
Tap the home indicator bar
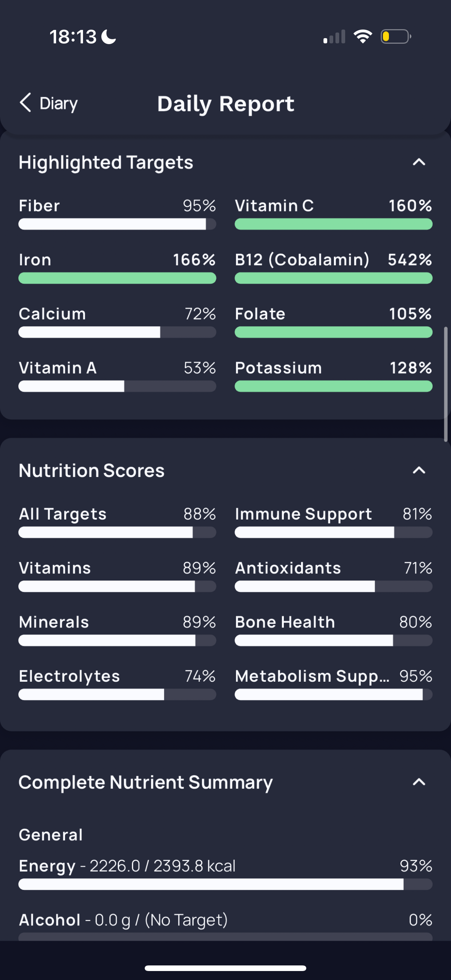(225, 968)
